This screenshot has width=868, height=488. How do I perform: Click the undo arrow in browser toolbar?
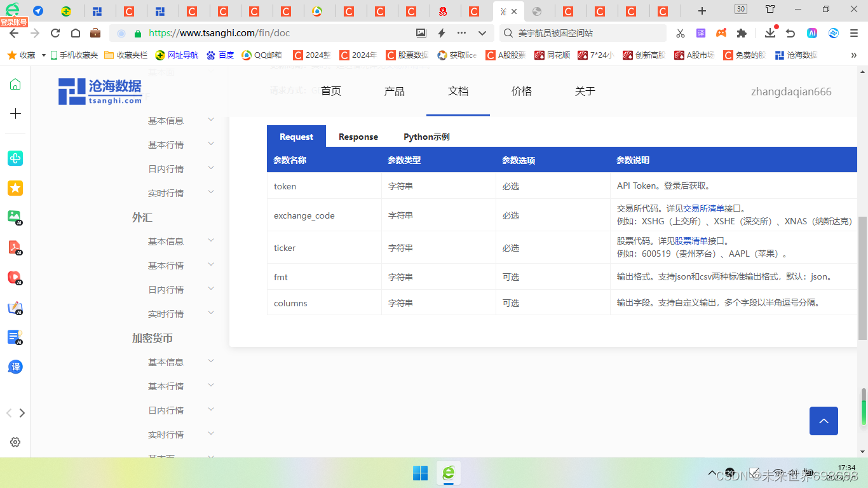[x=791, y=33]
